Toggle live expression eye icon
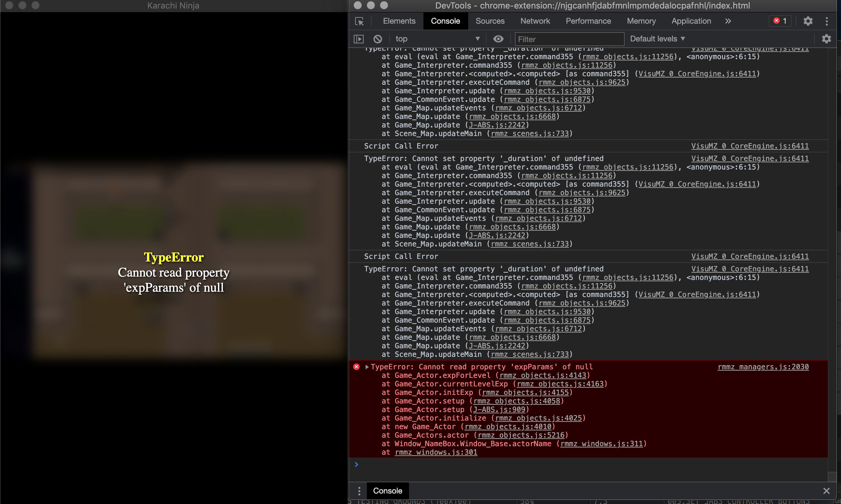 [x=498, y=39]
